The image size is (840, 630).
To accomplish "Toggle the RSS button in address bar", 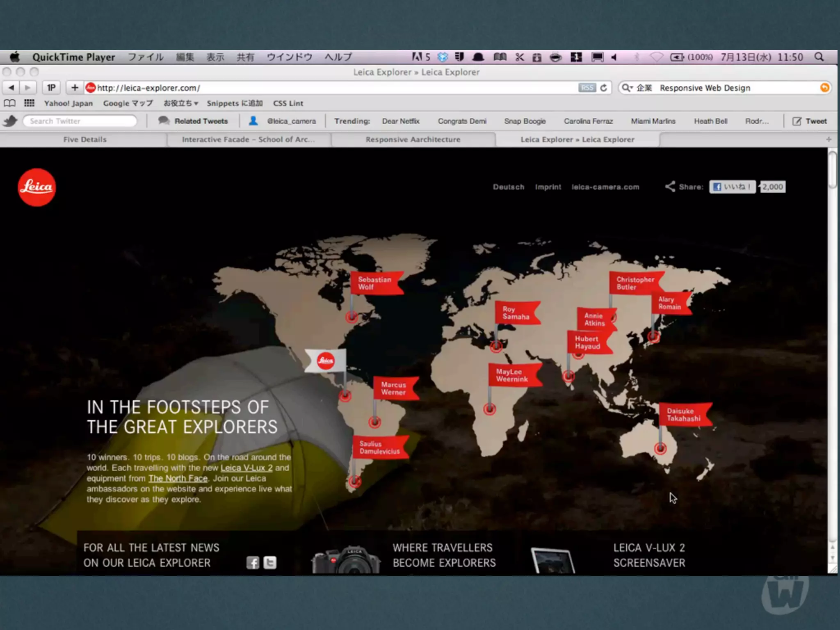I will click(587, 88).
